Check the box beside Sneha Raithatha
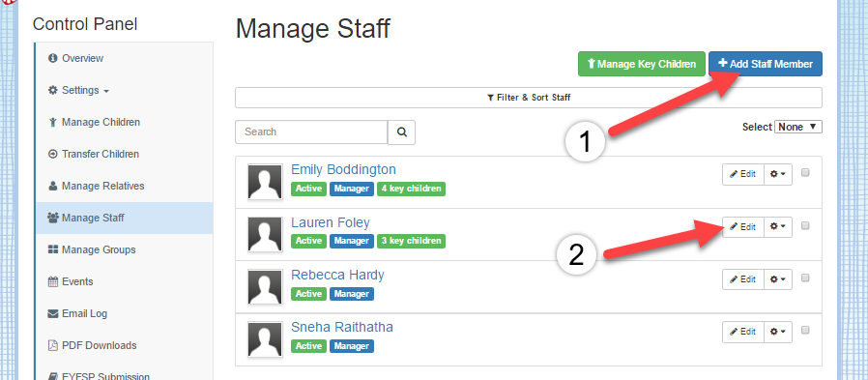Screen dimensions: 868x380 point(805,330)
